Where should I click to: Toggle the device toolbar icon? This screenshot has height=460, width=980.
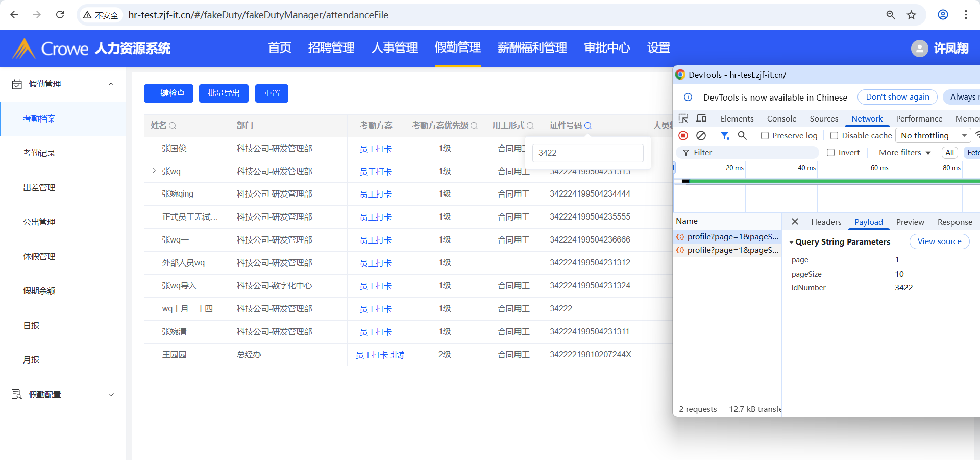click(701, 118)
